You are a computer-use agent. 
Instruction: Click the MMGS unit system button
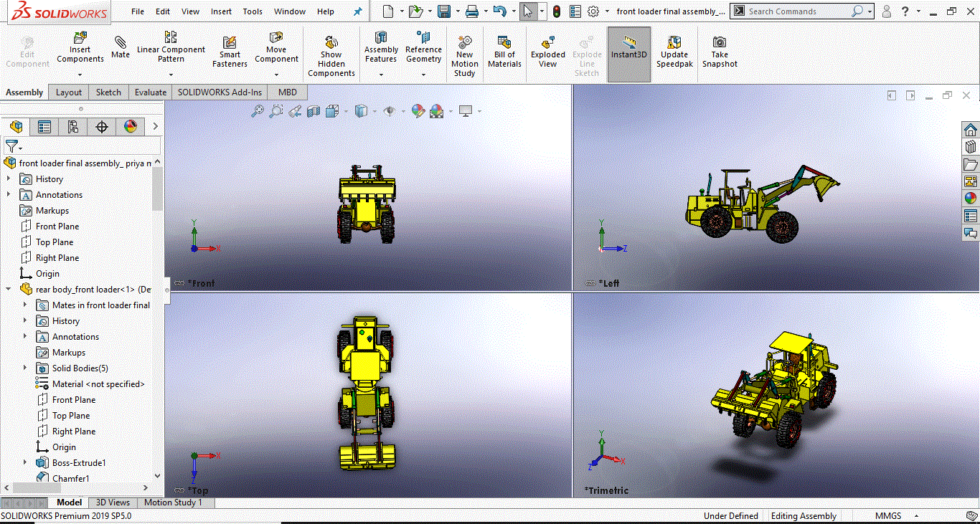click(x=887, y=516)
